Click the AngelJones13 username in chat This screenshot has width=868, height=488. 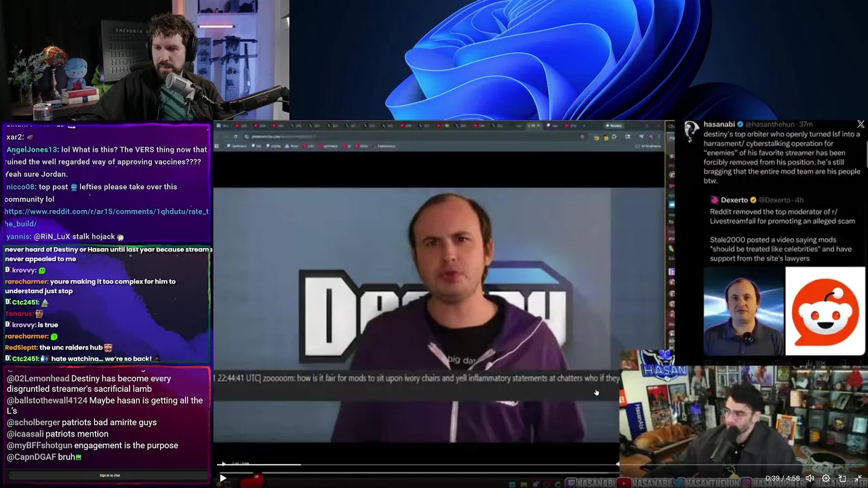33,150
